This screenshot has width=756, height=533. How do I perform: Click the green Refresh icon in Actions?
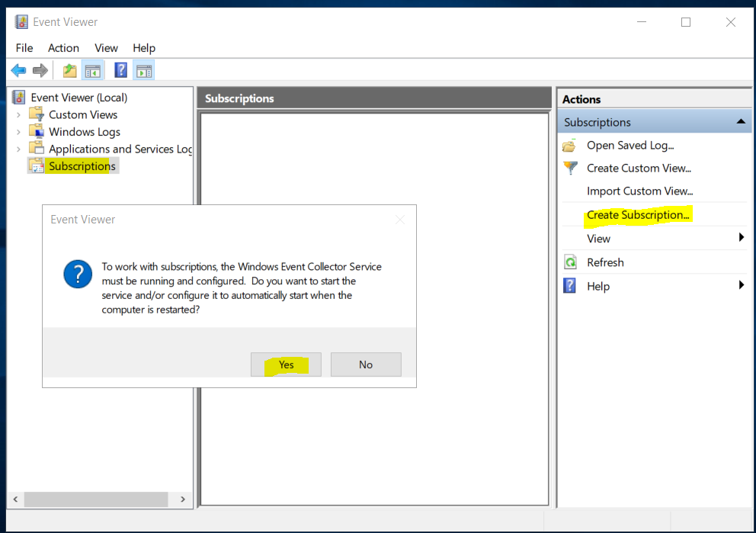pos(570,262)
